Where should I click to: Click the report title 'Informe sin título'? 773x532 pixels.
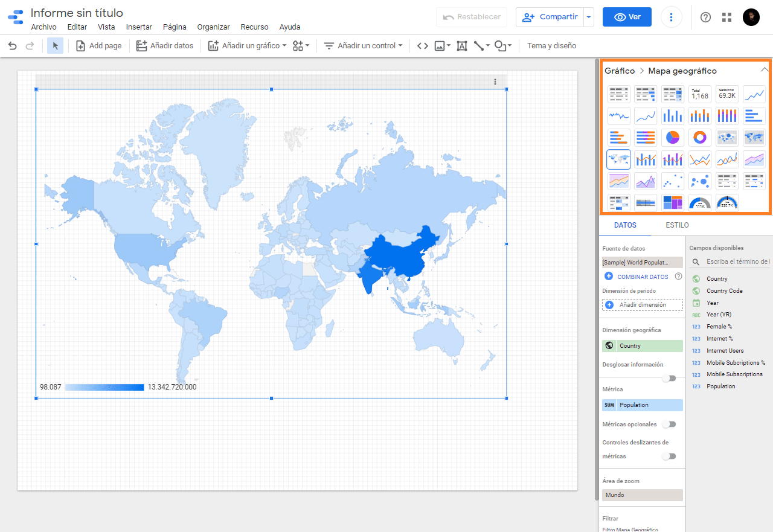point(77,13)
